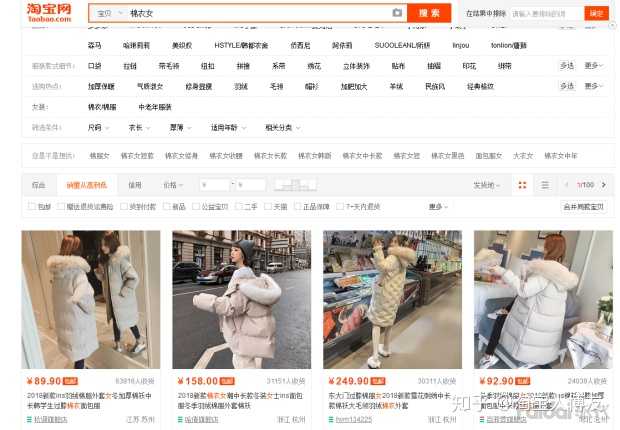Open the ¥89.90 coat product image
620x430 pixels.
(91, 299)
